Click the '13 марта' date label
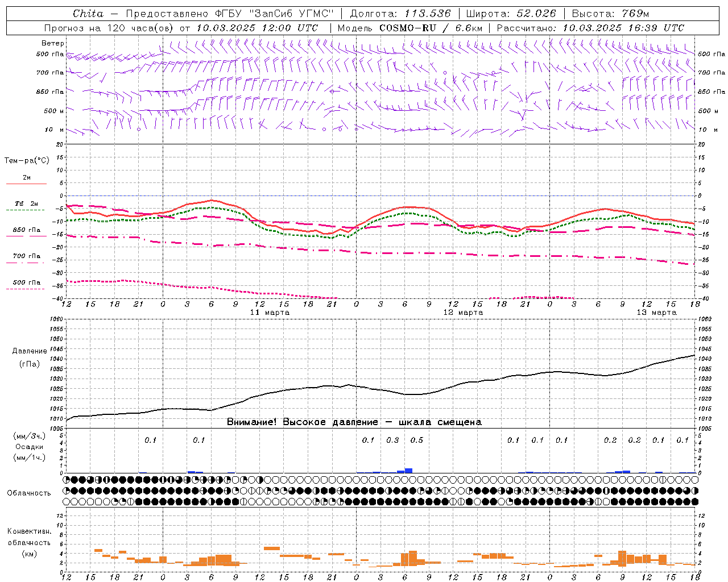The image size is (728, 582). click(656, 313)
